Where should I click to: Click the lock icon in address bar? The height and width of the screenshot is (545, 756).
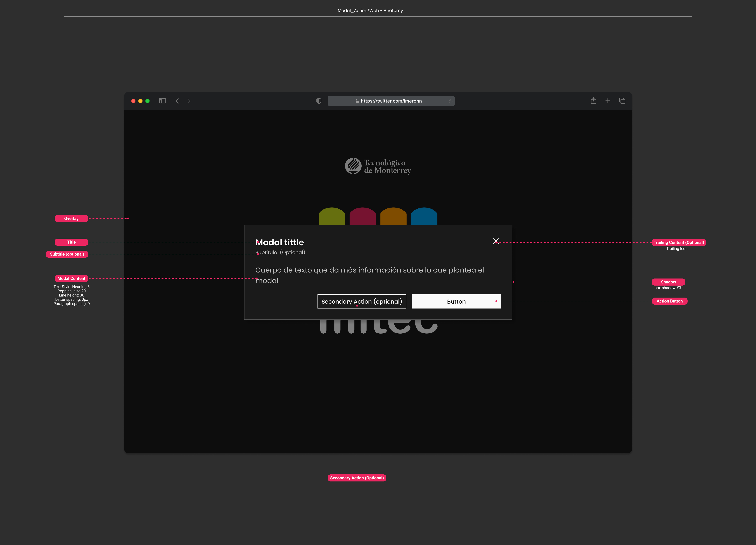click(357, 101)
